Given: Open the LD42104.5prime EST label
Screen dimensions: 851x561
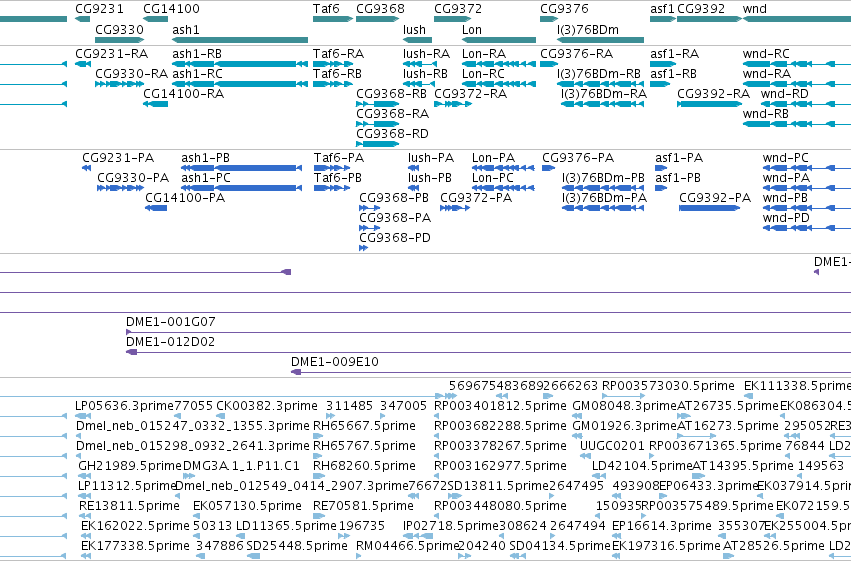Looking at the screenshot, I should [x=642, y=467].
